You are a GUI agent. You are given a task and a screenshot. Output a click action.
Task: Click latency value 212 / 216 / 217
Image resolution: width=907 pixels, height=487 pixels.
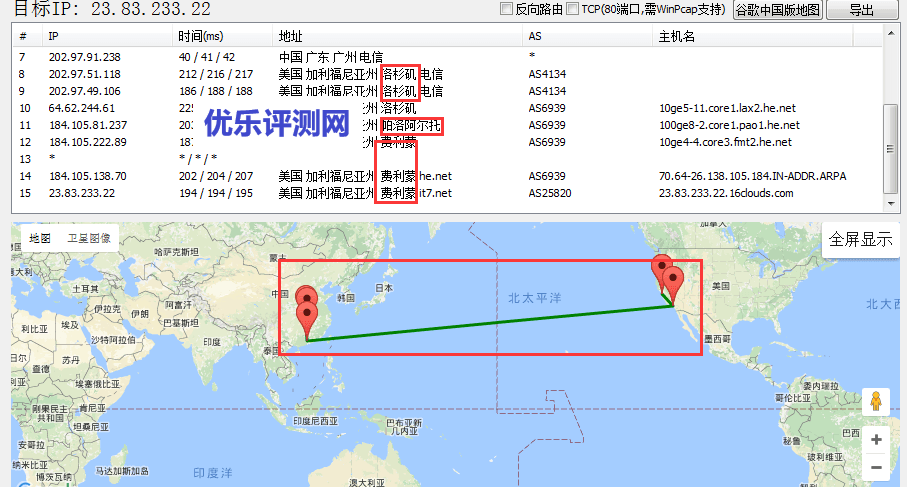[x=216, y=74]
